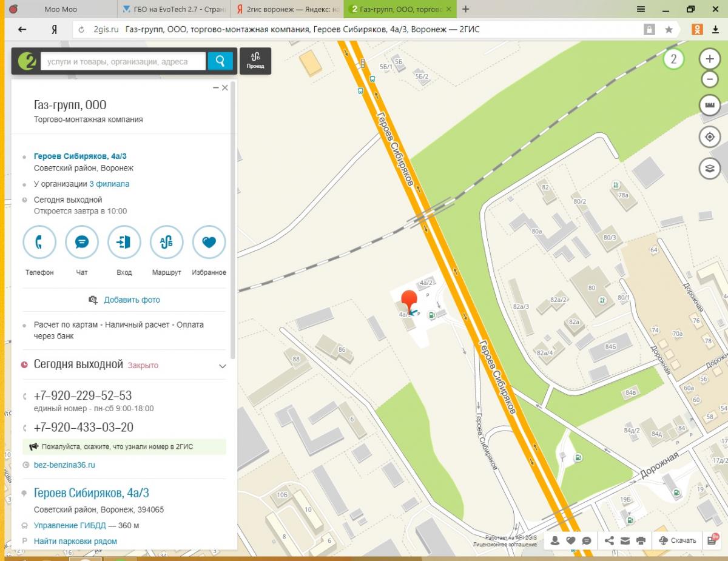Screen dimensions: 728x561
Task: Click the Yandex Я home button
Action: [x=54, y=29]
